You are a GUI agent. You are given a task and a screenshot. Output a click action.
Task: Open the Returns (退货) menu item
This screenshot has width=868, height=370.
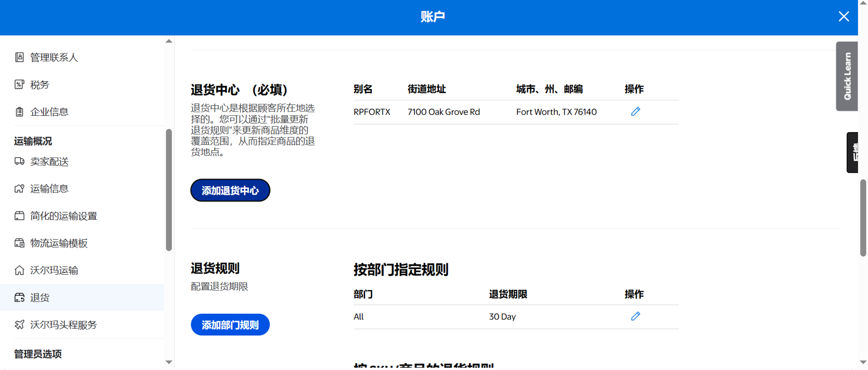(x=40, y=297)
